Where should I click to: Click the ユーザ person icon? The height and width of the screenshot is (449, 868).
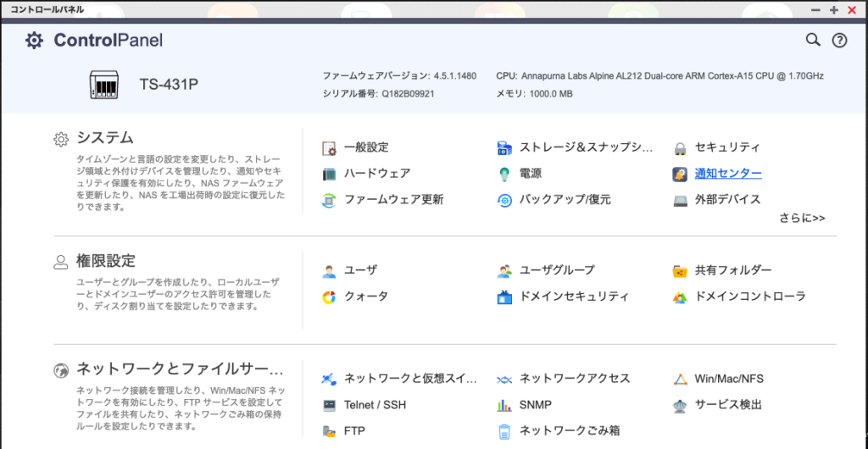[x=329, y=271]
